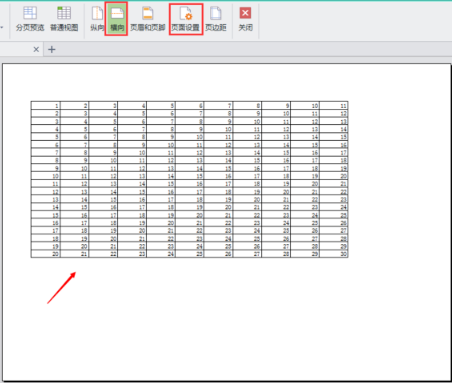Image resolution: width=452 pixels, height=383 pixels.
Task: Toggle the 页边距 margins display
Action: point(216,19)
